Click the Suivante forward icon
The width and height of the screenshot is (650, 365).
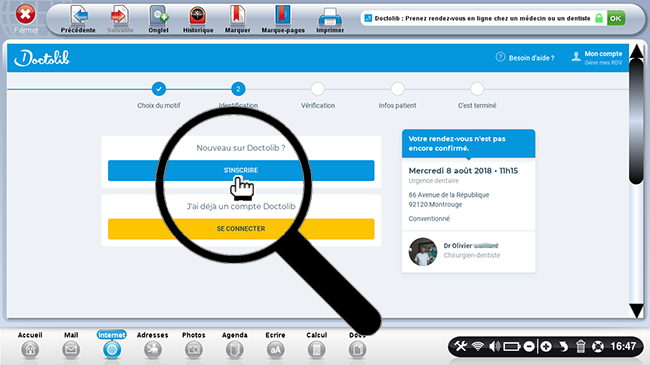(120, 15)
